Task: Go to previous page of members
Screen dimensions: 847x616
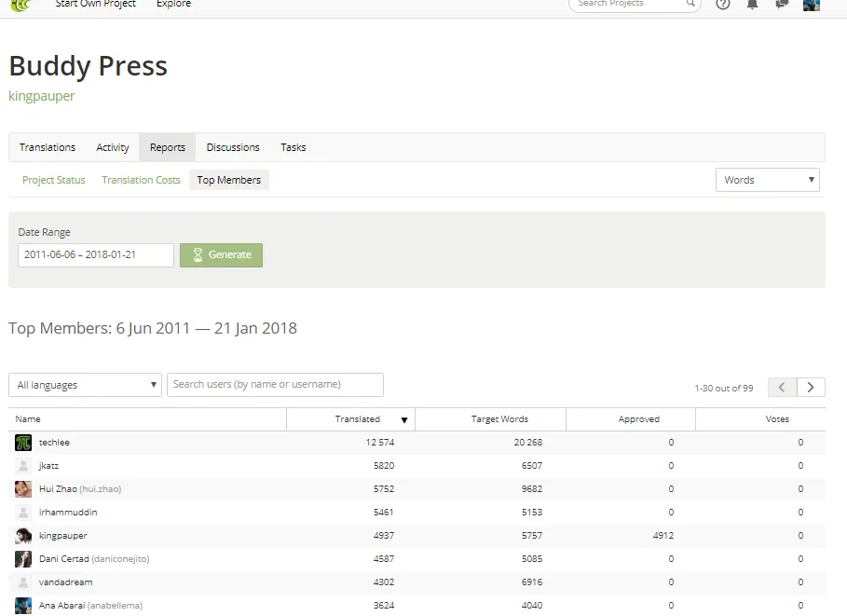Action: 782,387
